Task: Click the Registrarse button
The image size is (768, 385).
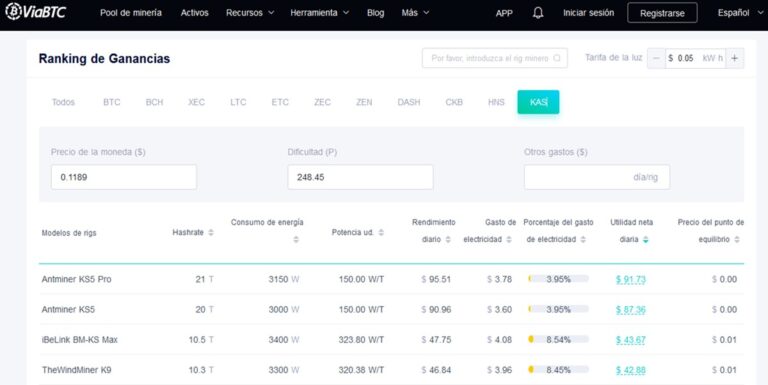Action: click(662, 13)
